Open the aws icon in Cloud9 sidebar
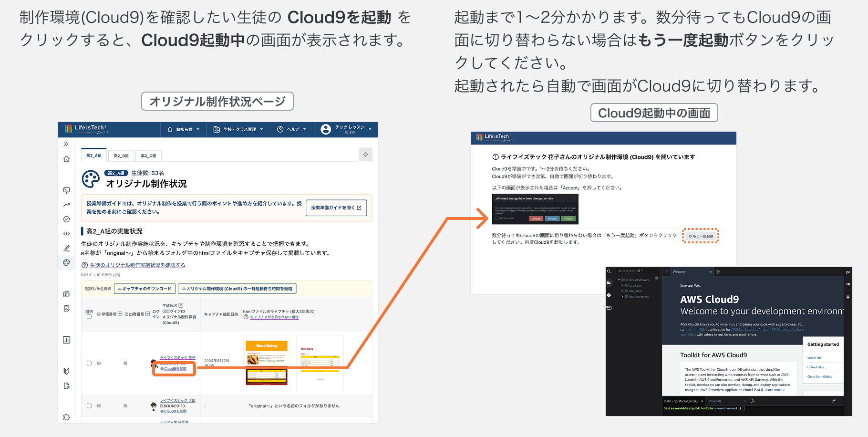This screenshot has width=868, height=437. pyautogui.click(x=609, y=308)
